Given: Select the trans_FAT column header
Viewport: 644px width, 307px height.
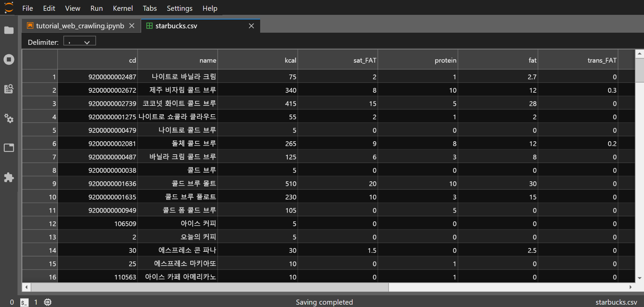Looking at the screenshot, I should [578, 60].
